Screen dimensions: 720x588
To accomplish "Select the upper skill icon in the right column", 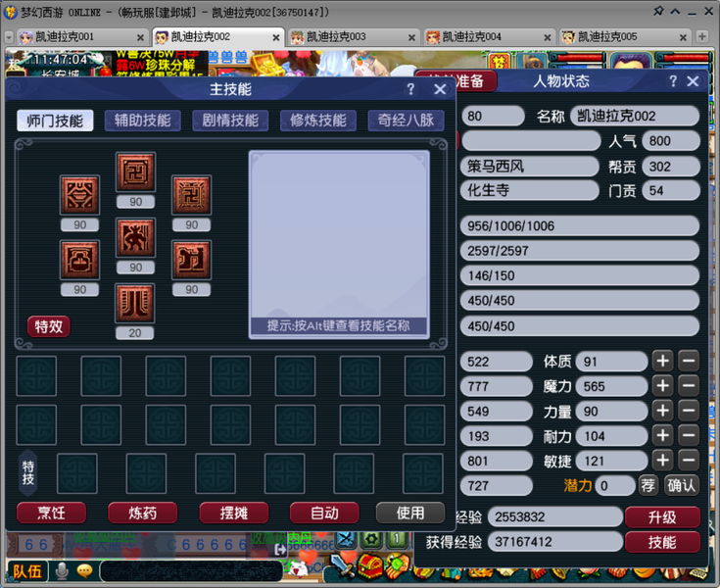I will pos(191,195).
